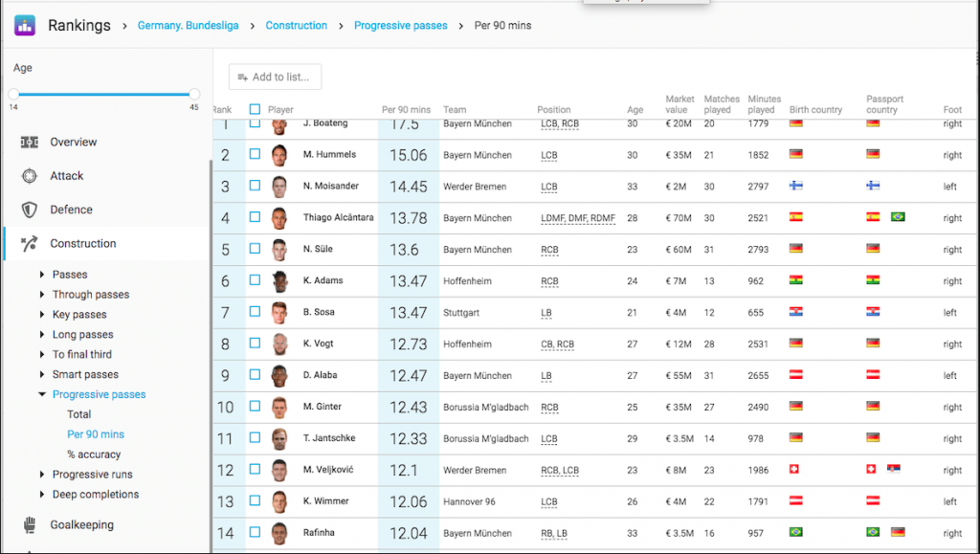Click the Germany passport flag for Rafinha

898,532
